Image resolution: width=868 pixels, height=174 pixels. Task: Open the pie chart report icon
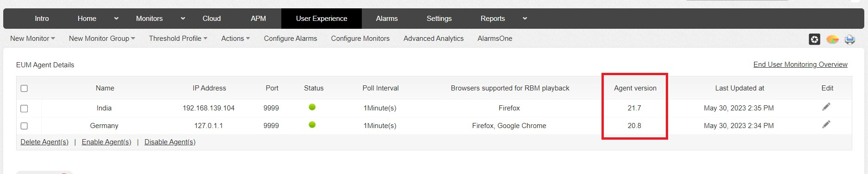point(832,39)
